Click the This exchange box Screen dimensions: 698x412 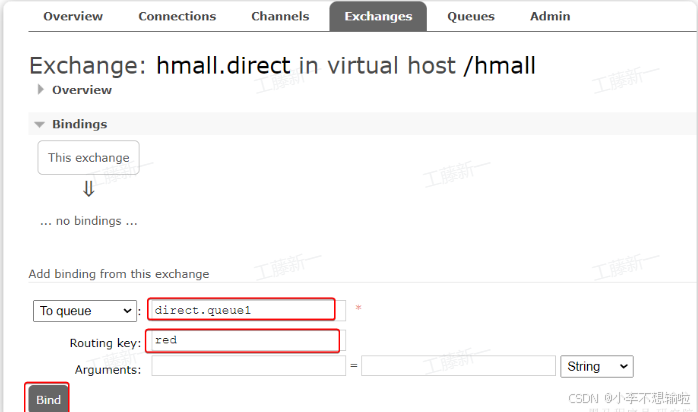89,158
